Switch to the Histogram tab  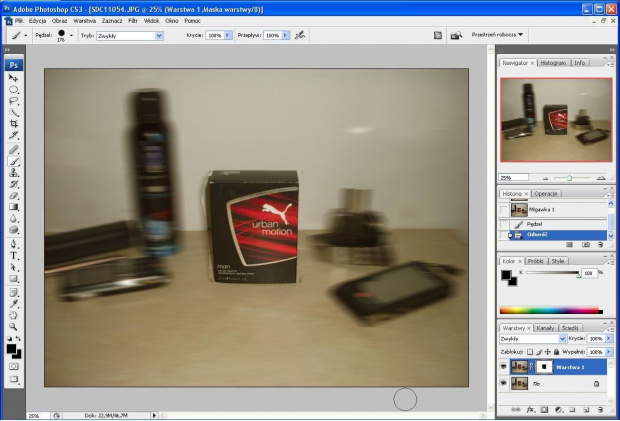553,63
